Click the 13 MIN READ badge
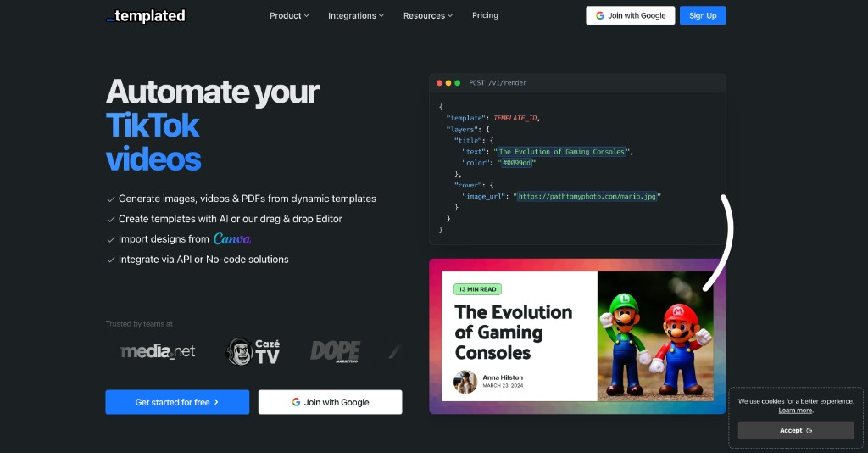868x453 pixels. coord(477,289)
